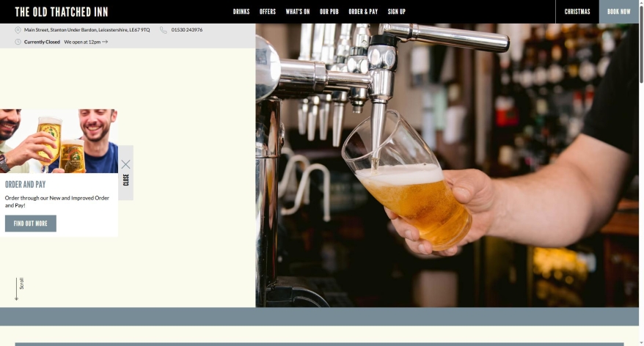Image resolution: width=644 pixels, height=346 pixels.
Task: Open the Offers menu item
Action: 268,12
